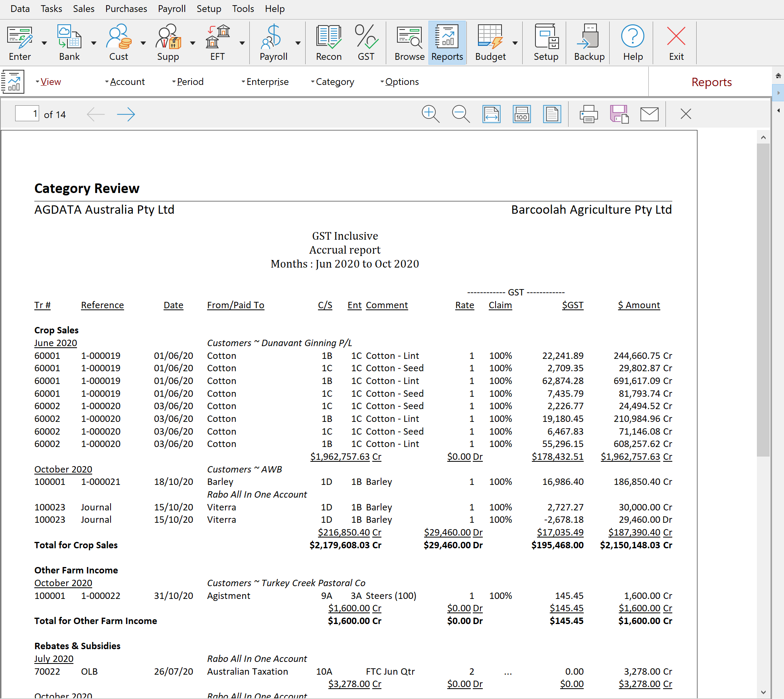Click the Backup icon
Viewport: 784px width, 699px height.
tap(588, 42)
